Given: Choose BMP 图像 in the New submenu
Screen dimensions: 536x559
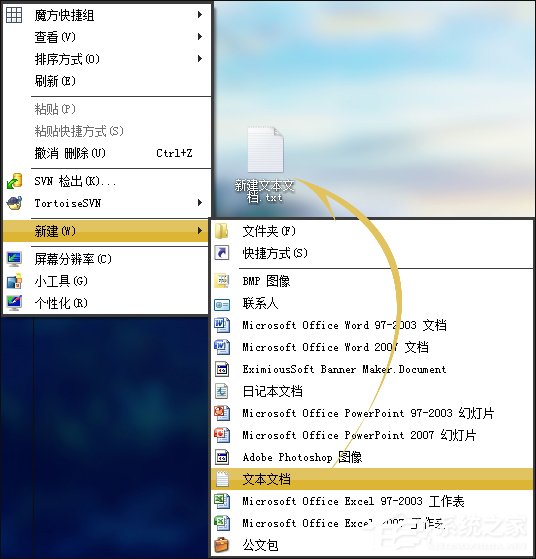Looking at the screenshot, I should pos(372,281).
